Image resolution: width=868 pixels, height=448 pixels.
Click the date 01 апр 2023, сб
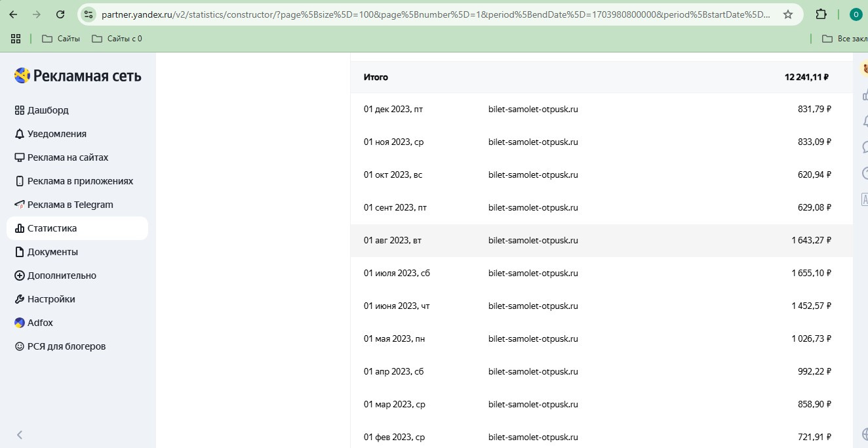(394, 372)
